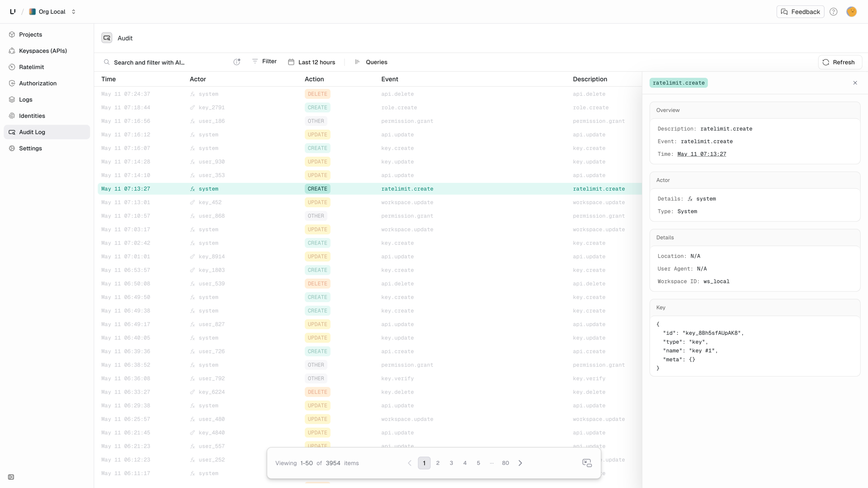Open the key_452 workspace.update row

click(370, 202)
